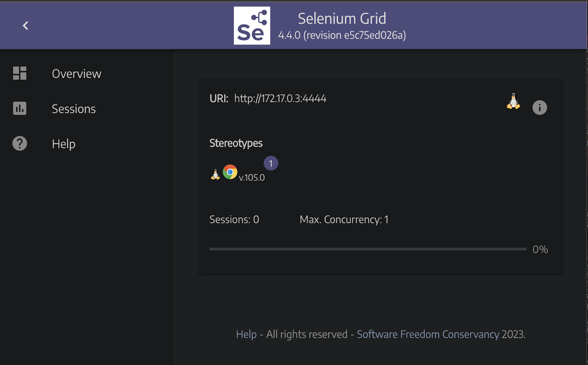Click the large Linux penguin icon
Screen dimensions: 588x365
pyautogui.click(x=513, y=101)
